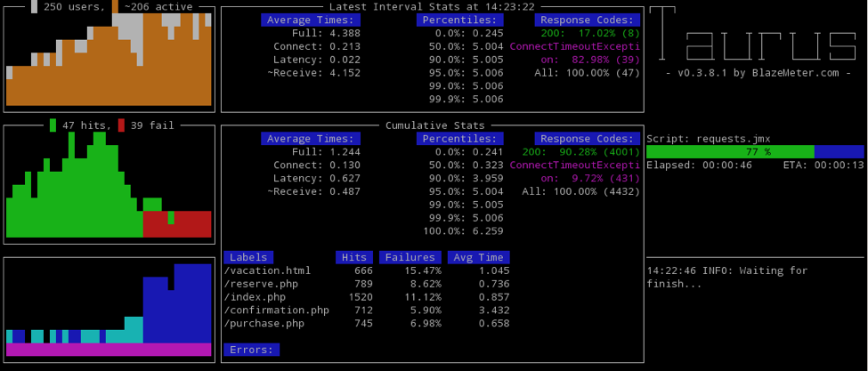Click the gray users legend square
Viewport: 868px width, 371px height.
(35, 6)
